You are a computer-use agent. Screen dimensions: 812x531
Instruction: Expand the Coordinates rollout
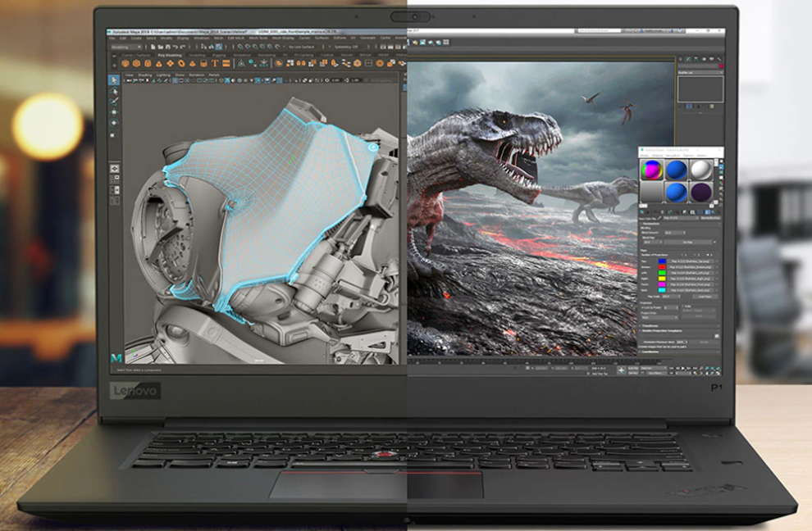[679, 352]
